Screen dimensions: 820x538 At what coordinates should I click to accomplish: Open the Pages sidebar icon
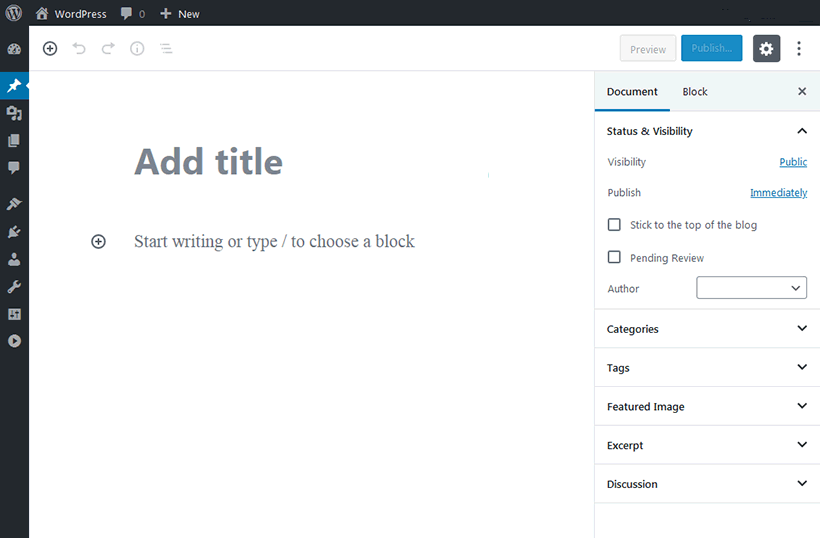point(14,141)
